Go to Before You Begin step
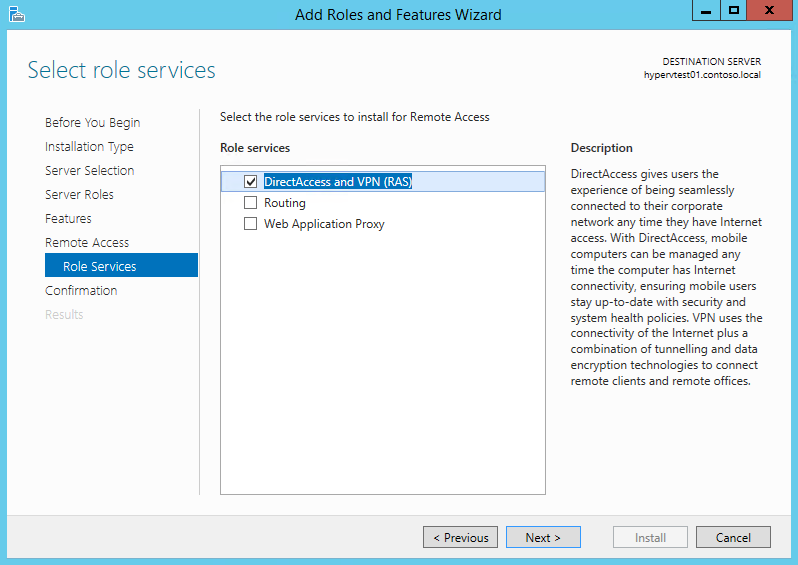 (93, 123)
